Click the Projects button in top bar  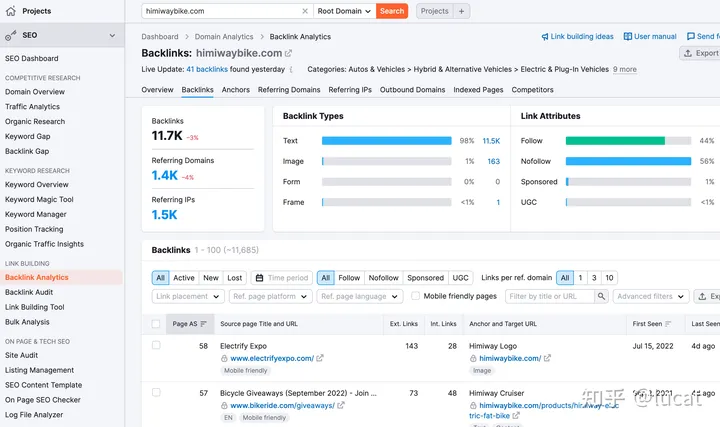[434, 11]
